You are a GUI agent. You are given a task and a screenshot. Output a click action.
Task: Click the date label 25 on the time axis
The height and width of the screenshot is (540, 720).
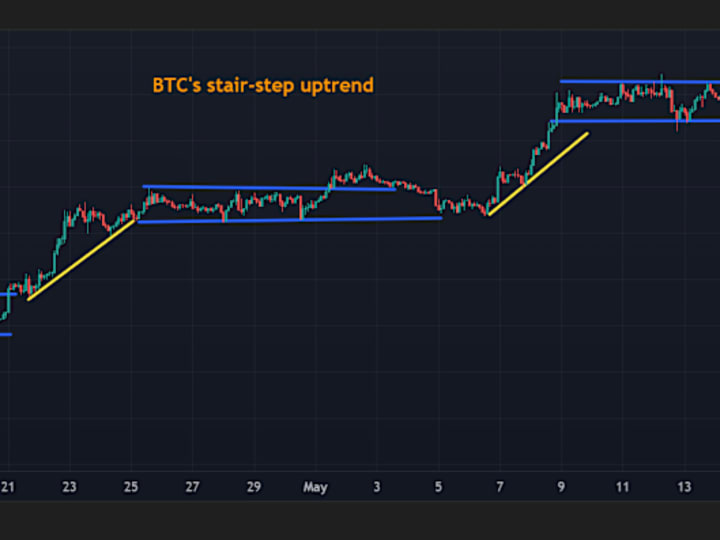(131, 487)
